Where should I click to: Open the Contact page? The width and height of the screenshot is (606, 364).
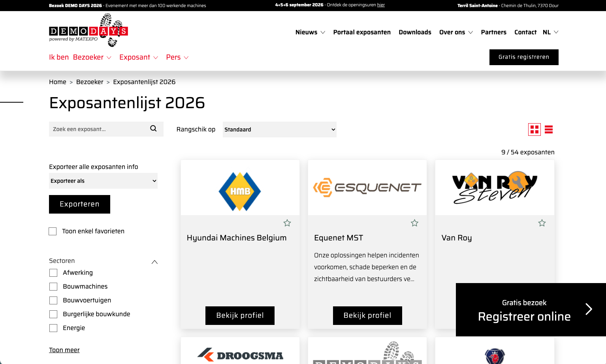pos(525,32)
